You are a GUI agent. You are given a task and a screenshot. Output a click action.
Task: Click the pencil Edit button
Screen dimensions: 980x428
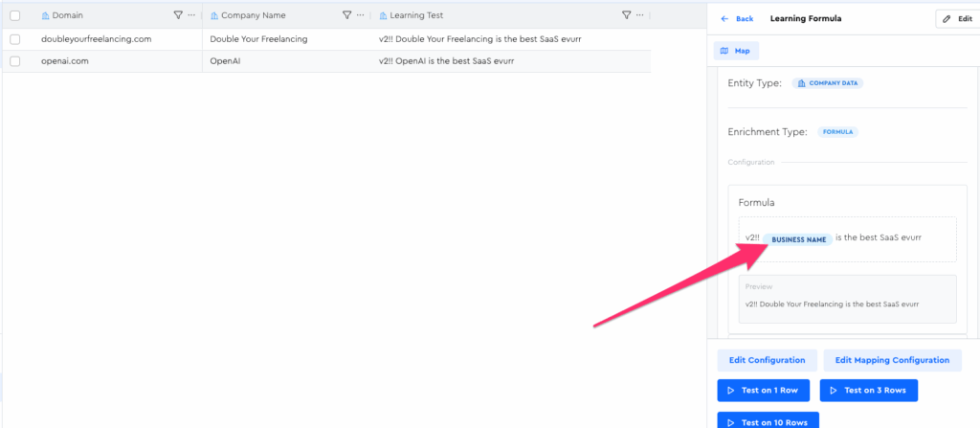coord(957,19)
